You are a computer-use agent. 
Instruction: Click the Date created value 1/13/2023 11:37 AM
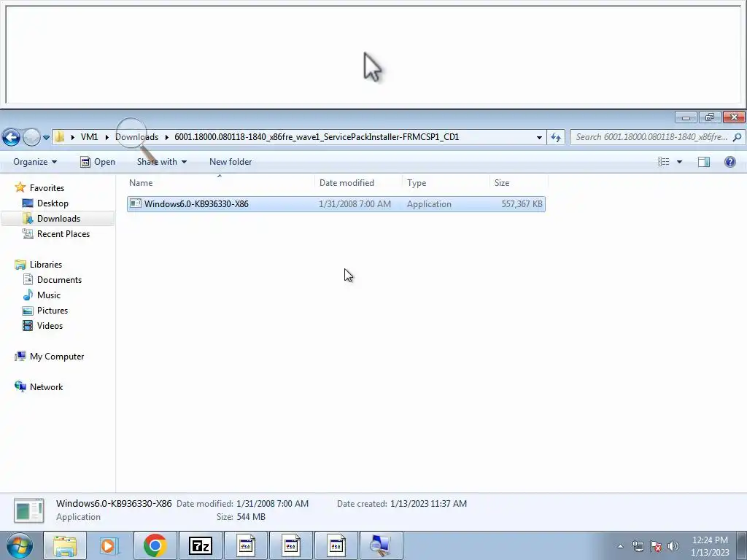[428, 504]
